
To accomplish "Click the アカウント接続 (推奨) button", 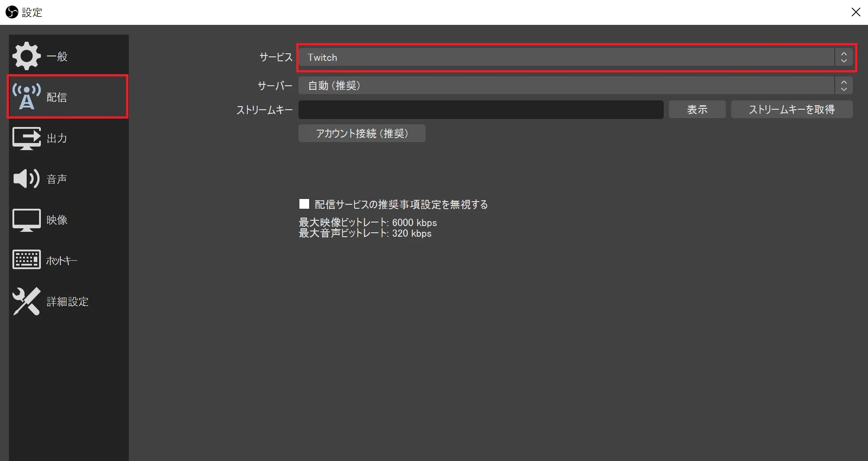I will coord(362,133).
